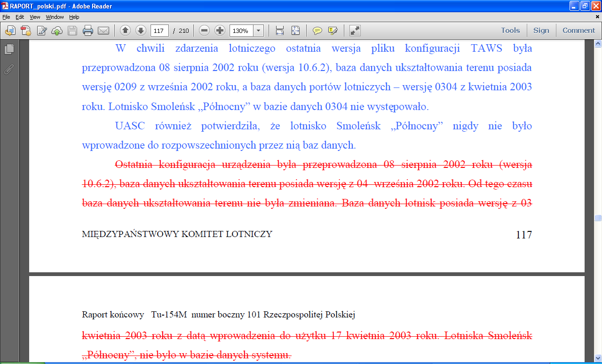Click the Create PDF online icon
602x364 pixels.
coord(10,31)
